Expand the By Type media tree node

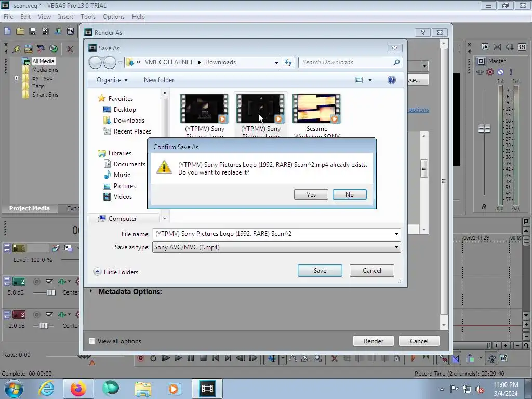(x=16, y=78)
